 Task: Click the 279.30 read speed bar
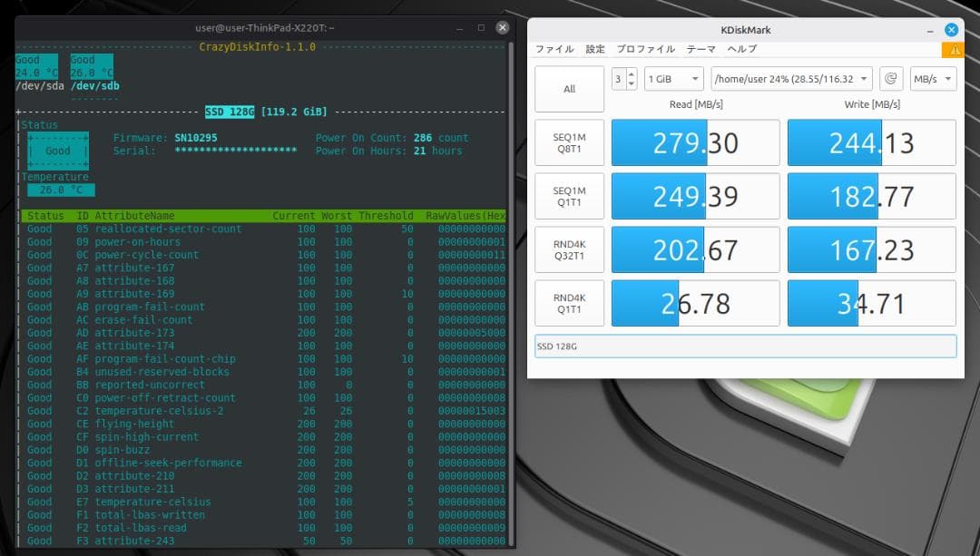[695, 142]
